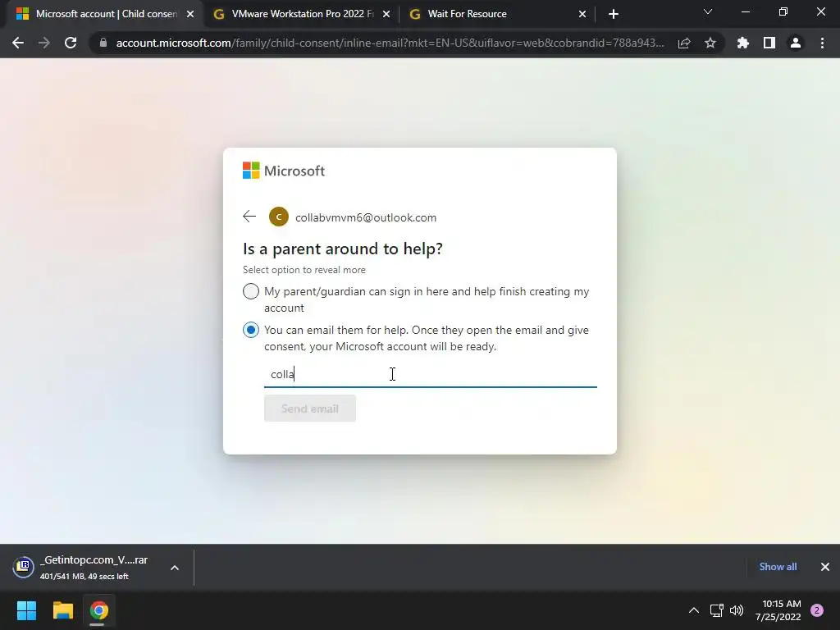Click the Microsoft logo in the dialog

click(x=283, y=171)
